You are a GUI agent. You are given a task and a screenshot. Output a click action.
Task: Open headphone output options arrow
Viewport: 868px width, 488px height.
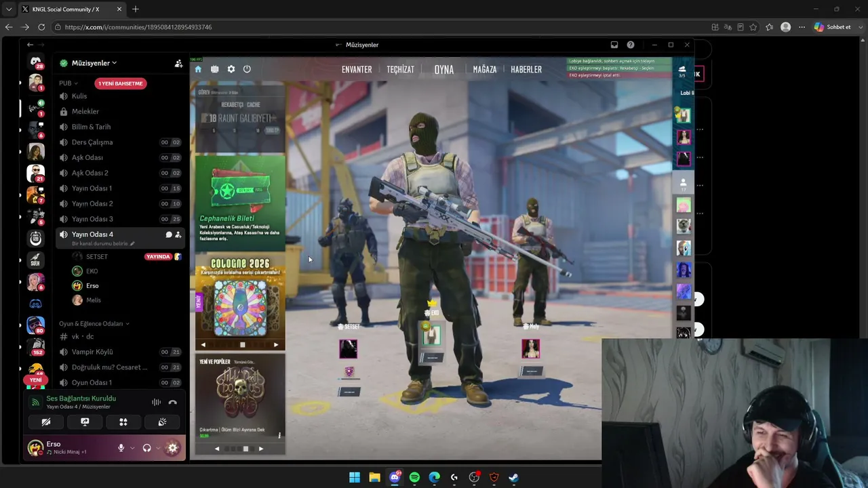point(157,448)
